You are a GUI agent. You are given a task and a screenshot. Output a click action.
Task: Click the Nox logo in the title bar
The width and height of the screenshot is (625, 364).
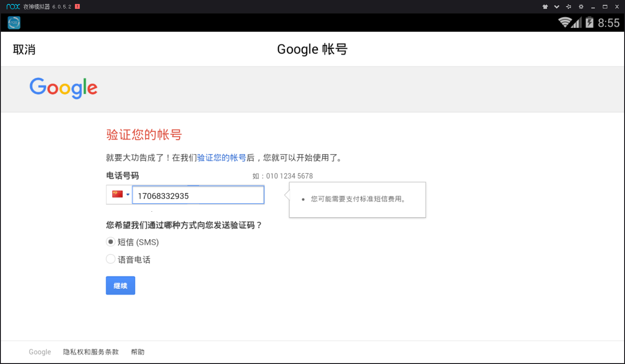tap(13, 7)
